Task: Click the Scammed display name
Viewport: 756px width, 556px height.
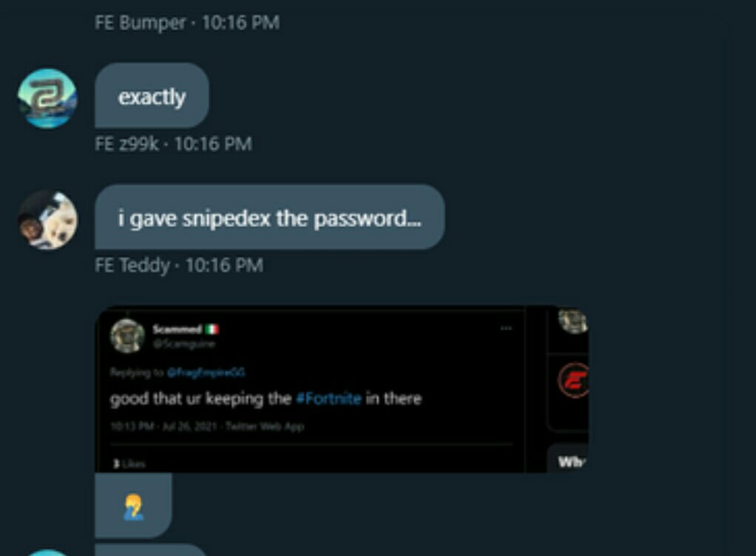Action: click(177, 330)
